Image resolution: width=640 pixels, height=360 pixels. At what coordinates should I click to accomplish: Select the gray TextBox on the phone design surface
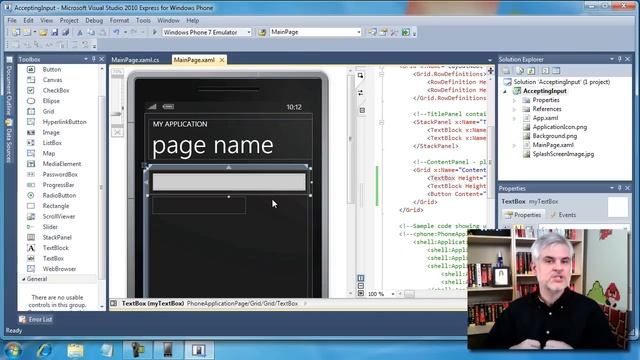click(229, 182)
